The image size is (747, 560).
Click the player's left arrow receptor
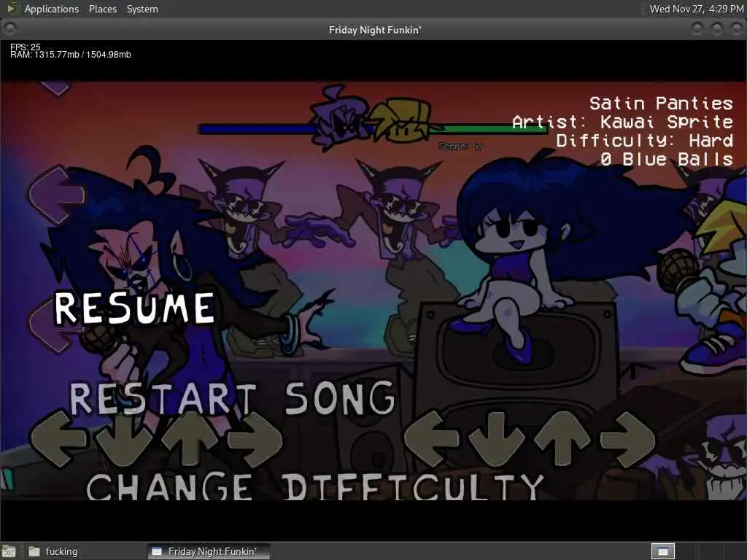[432, 438]
